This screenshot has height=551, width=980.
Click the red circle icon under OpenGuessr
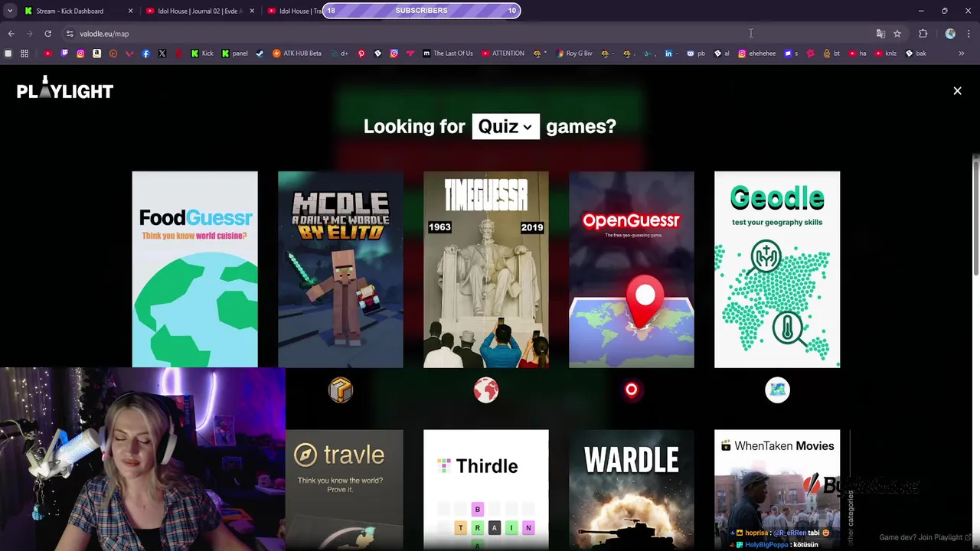632,390
